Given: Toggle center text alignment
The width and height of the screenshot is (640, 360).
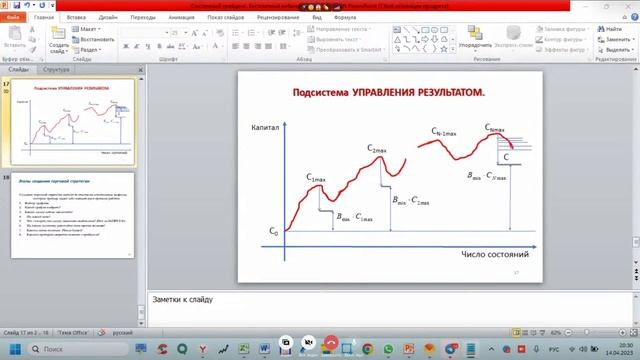Looking at the screenshot, I should click(247, 47).
